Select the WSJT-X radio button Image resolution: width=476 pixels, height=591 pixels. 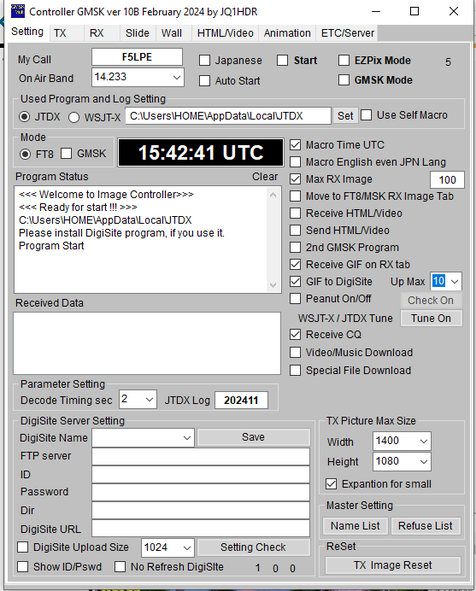pos(74,117)
